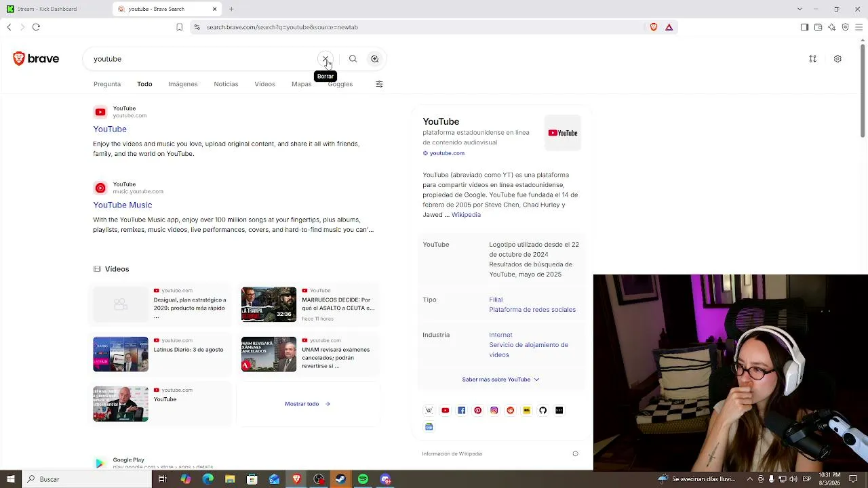Click the feedback bubble near Información de Wikipedia

click(x=575, y=453)
